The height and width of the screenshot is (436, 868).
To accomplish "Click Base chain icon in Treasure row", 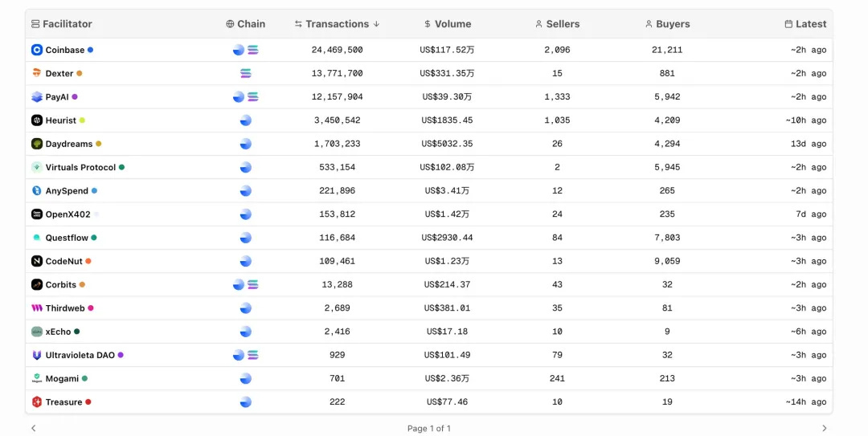I will 246,402.
